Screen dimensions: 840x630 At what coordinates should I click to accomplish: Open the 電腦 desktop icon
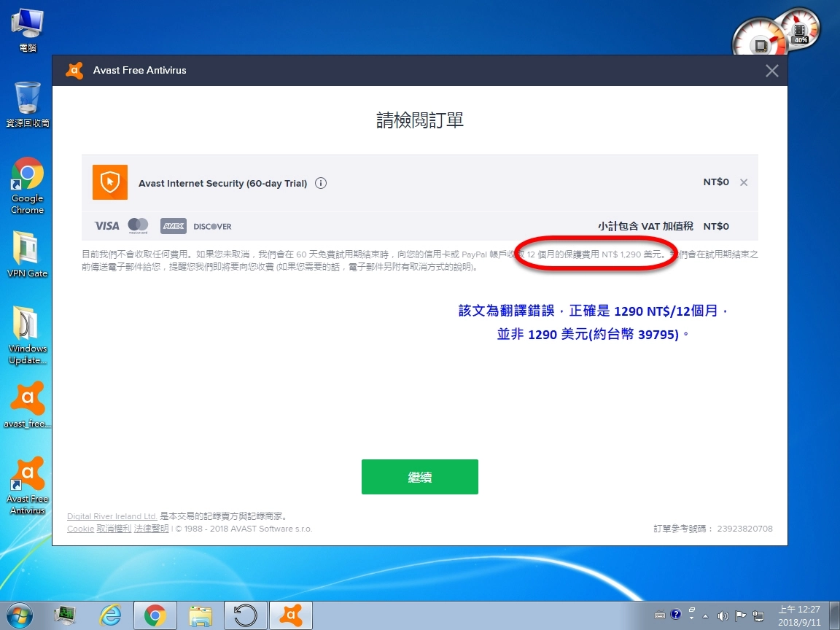27,29
